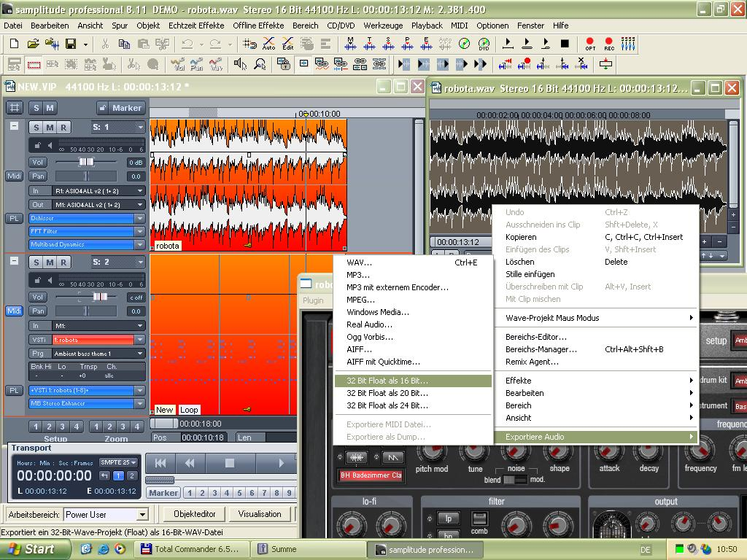
Task: Arm Record on track S: 2
Action: click(x=63, y=262)
